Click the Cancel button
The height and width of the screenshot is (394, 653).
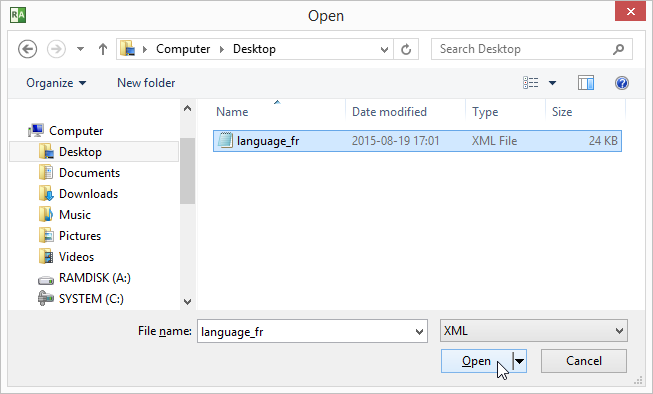click(x=584, y=361)
